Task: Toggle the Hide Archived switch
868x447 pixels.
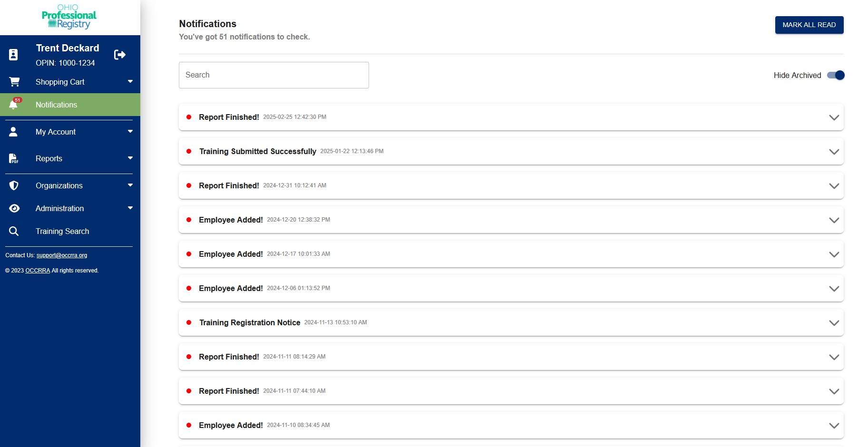Action: [836, 75]
